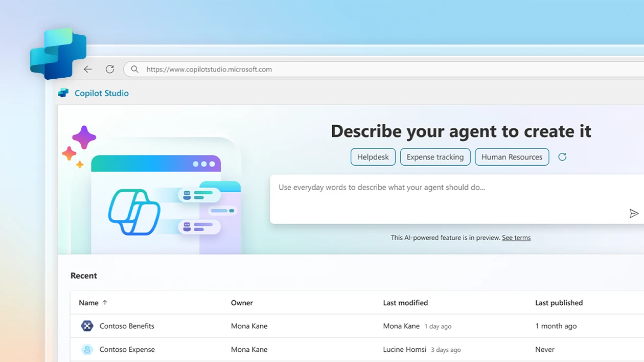Select the Helpdesk suggestion
Screen dimensions: 644x362
(x=373, y=157)
